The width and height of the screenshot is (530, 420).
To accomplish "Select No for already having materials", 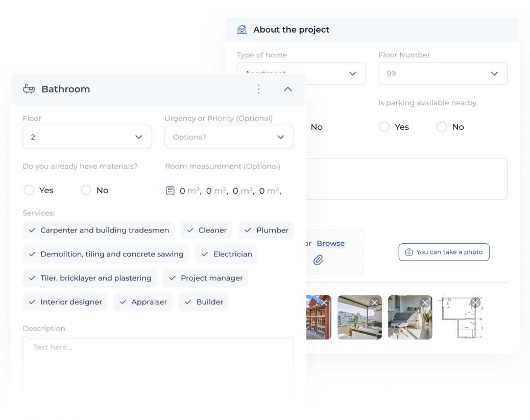I will (86, 190).
